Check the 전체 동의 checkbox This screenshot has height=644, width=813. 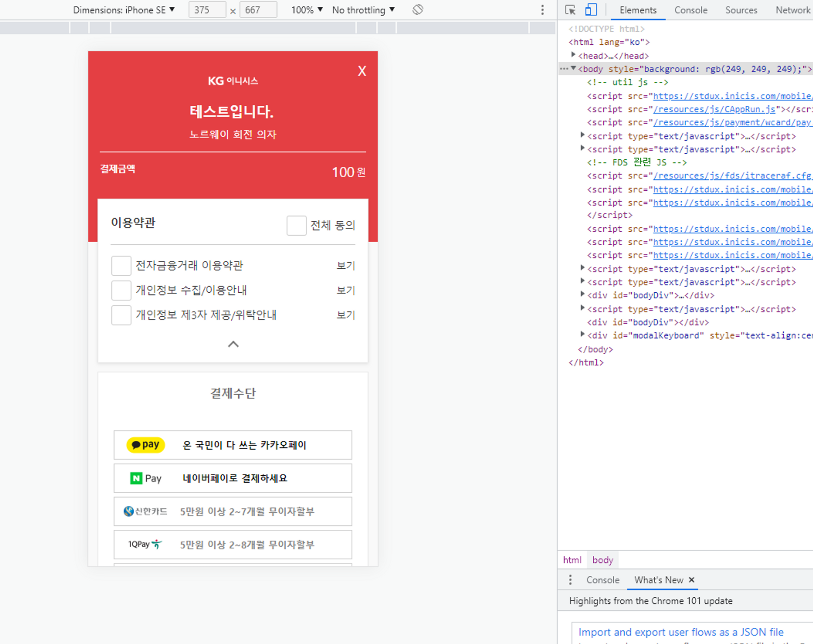[296, 225]
